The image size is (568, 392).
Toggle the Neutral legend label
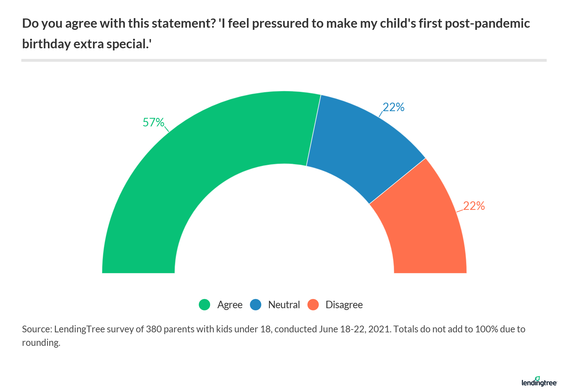(x=284, y=305)
